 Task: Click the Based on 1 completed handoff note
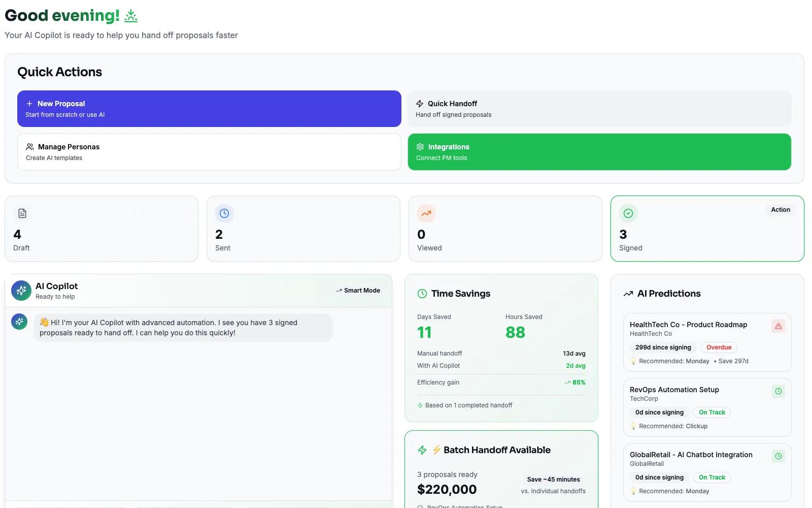pyautogui.click(x=468, y=405)
